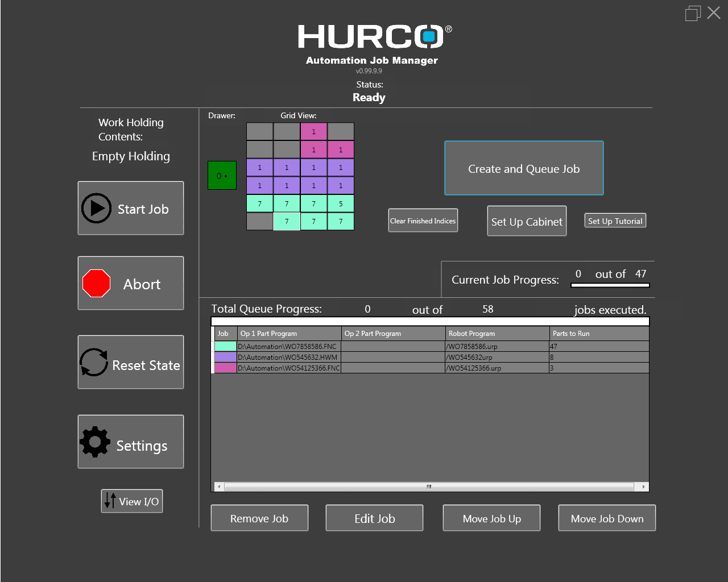Viewport: 728px width, 582px height.
Task: Click Move Job Down
Action: tap(607, 518)
